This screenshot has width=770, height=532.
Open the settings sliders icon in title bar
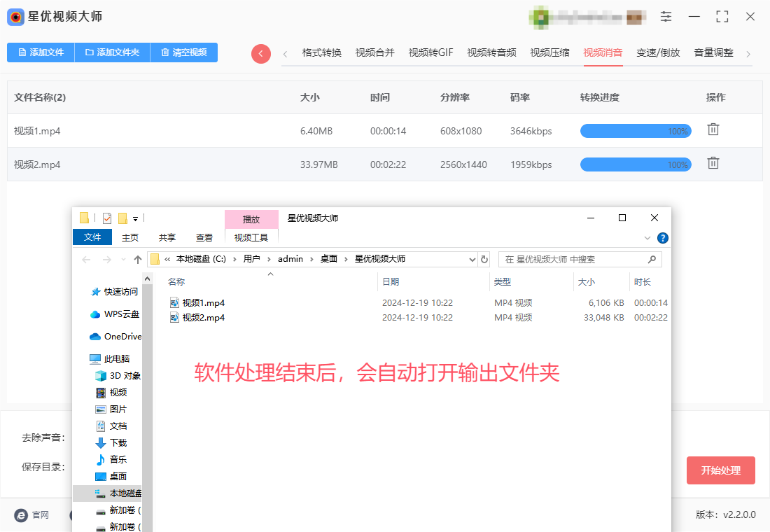coord(666,17)
